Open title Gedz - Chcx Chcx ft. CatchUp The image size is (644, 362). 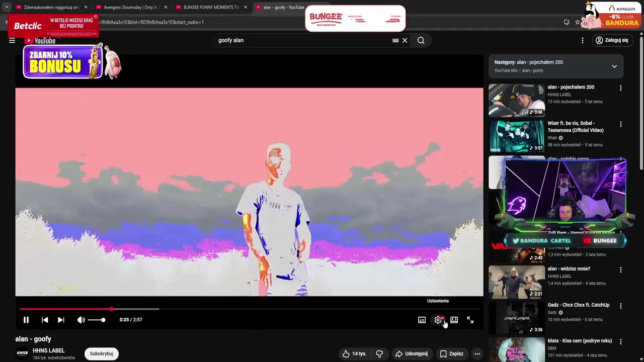pos(579,305)
